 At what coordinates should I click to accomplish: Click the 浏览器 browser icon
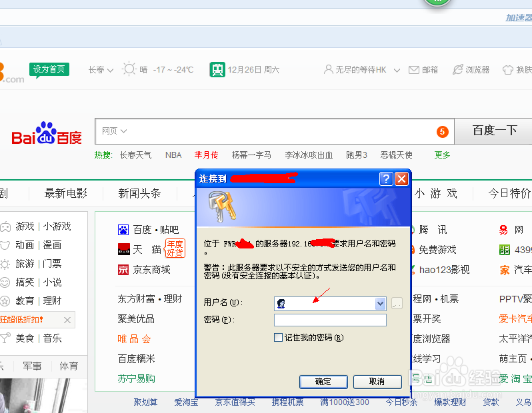[458, 69]
